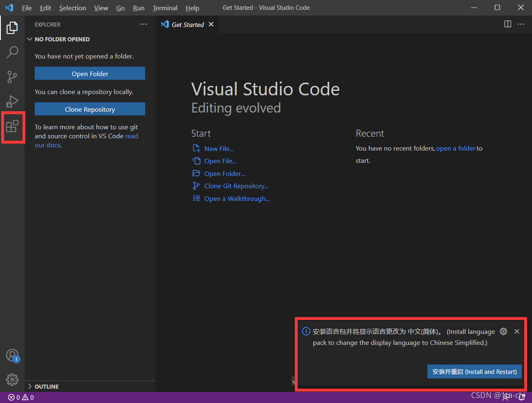Click the VS Code logo in title bar
The width and height of the screenshot is (532, 403).
(x=9, y=8)
